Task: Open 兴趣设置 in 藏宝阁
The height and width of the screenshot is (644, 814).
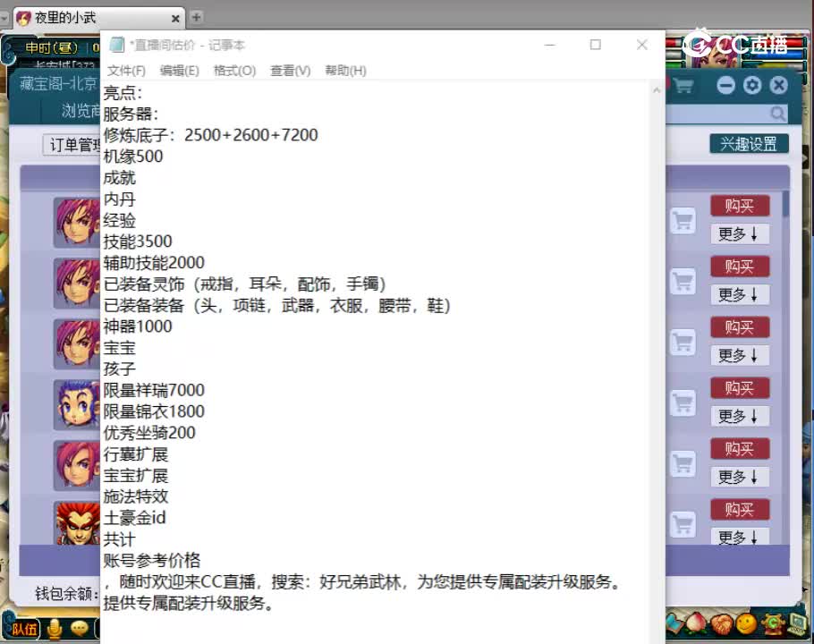Action: [x=749, y=144]
